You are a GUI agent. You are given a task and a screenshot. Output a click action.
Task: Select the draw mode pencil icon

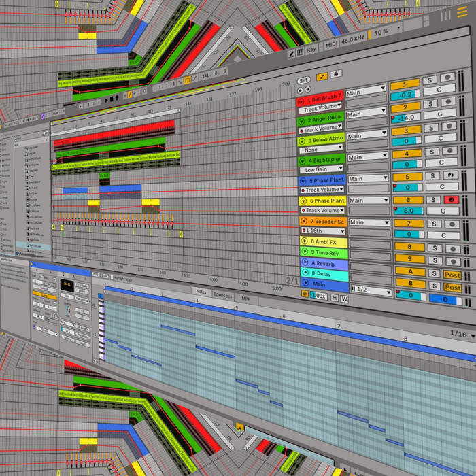[x=291, y=52]
